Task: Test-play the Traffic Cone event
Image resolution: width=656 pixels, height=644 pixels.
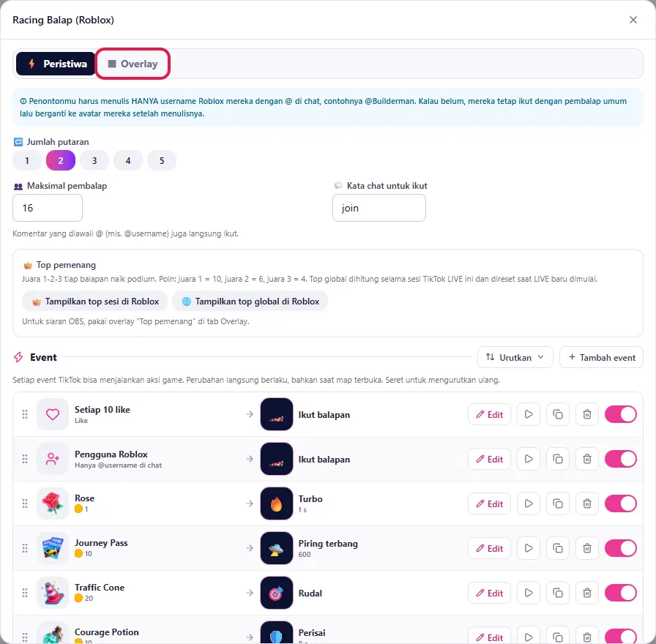Action: point(529,593)
